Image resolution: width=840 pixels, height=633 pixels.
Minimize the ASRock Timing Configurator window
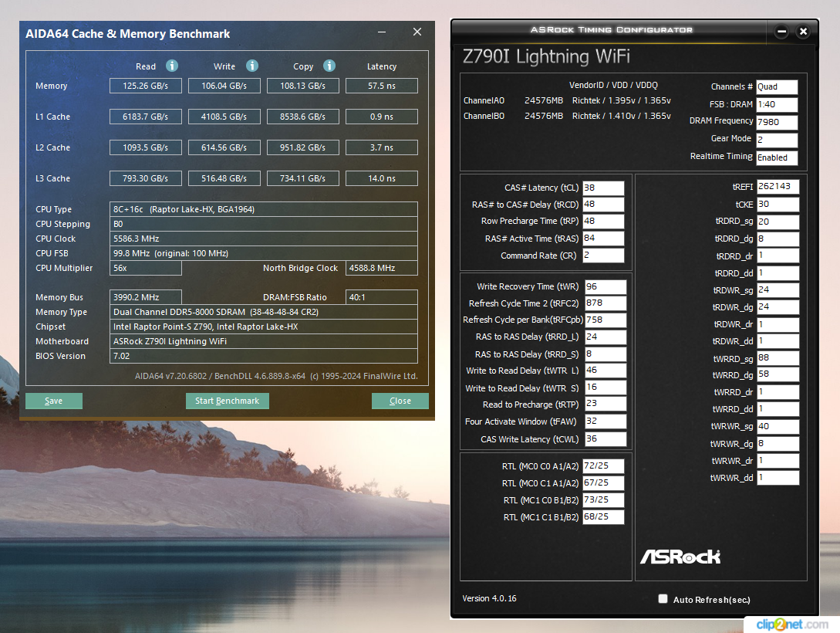click(x=781, y=32)
